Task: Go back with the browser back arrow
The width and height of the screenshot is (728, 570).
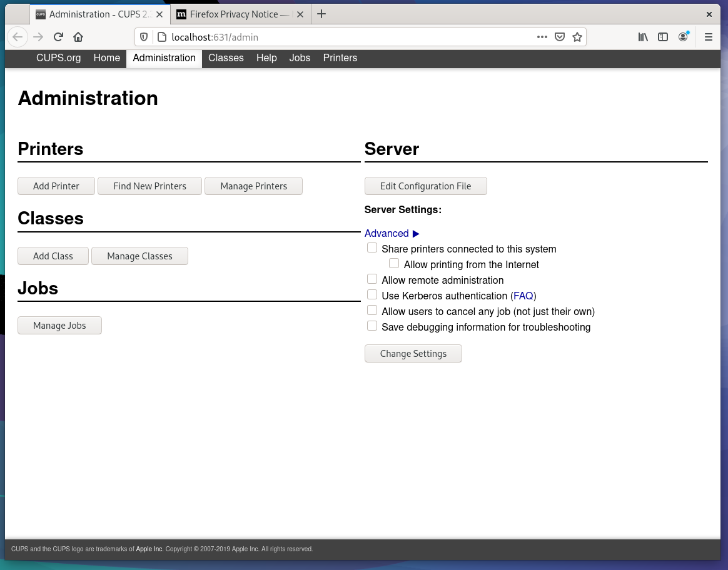Action: click(18, 37)
